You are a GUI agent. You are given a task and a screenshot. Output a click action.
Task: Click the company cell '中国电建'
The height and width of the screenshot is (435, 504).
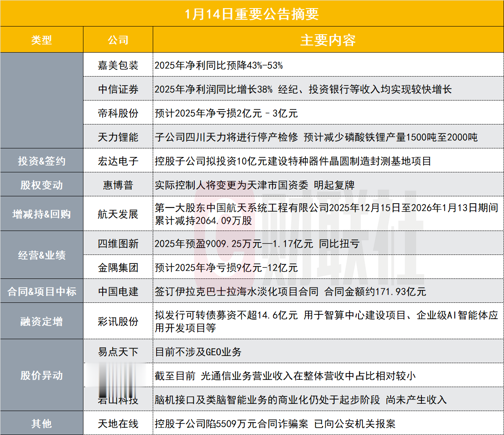tap(118, 291)
